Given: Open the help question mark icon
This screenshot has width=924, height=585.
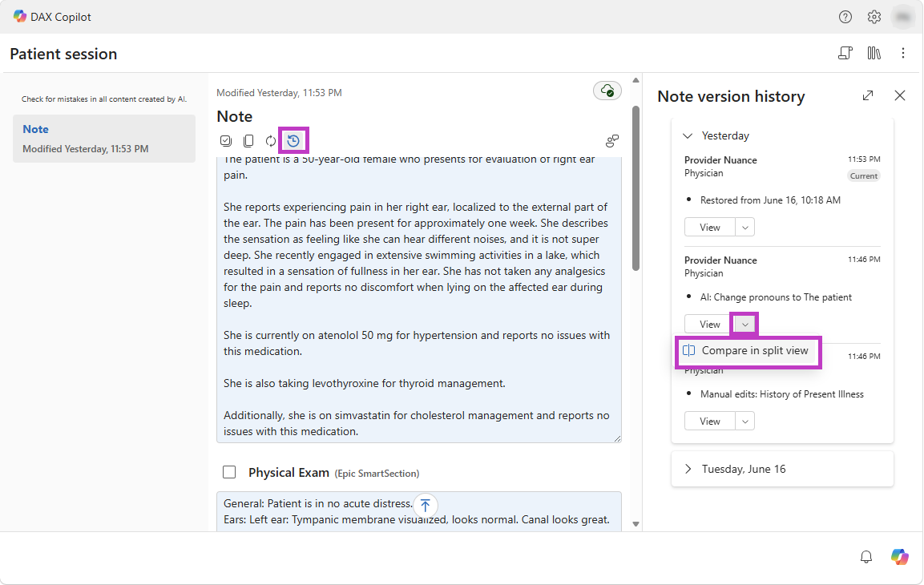Looking at the screenshot, I should pos(845,17).
